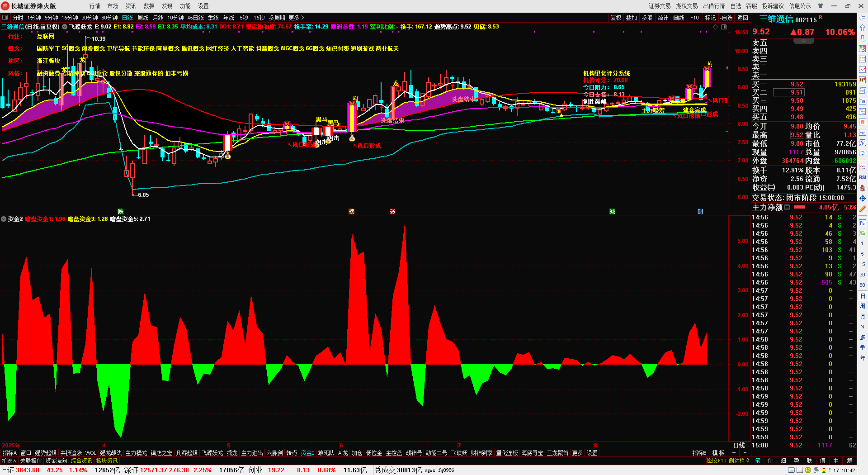Collapse the 侧边栏 sidebar
Viewport: 868px width, 475px height.
click(739, 461)
